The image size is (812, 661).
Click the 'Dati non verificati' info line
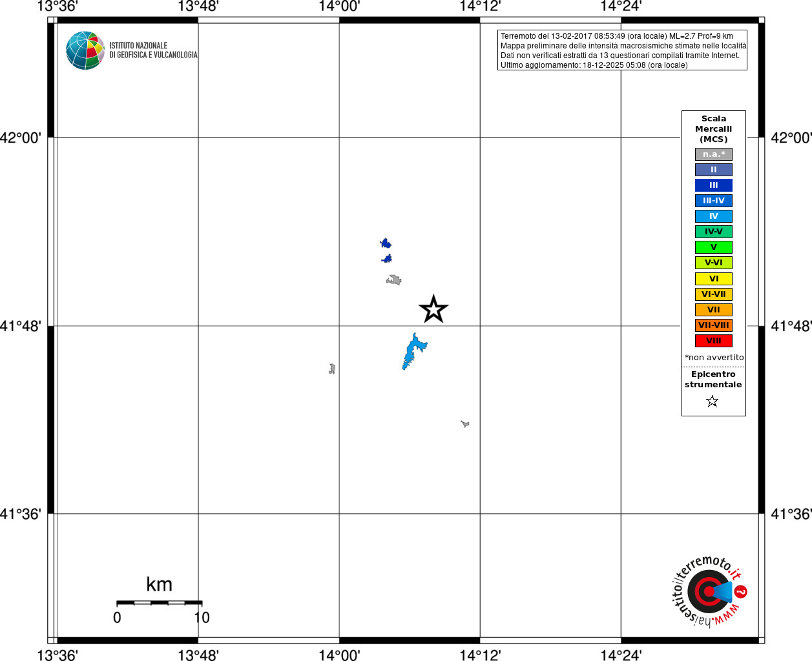tap(620, 56)
